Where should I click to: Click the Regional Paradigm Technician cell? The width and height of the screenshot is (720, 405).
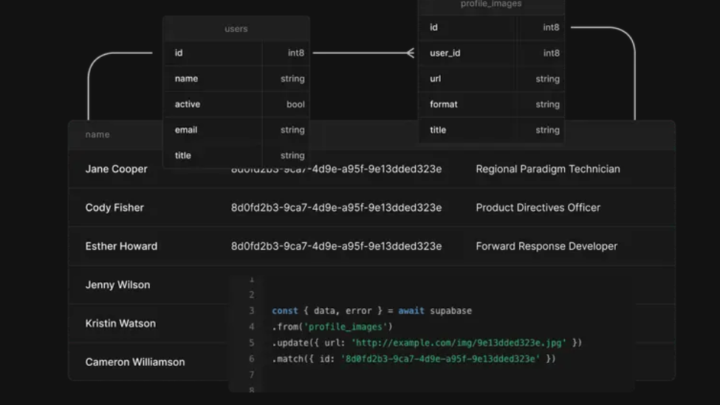coord(547,169)
